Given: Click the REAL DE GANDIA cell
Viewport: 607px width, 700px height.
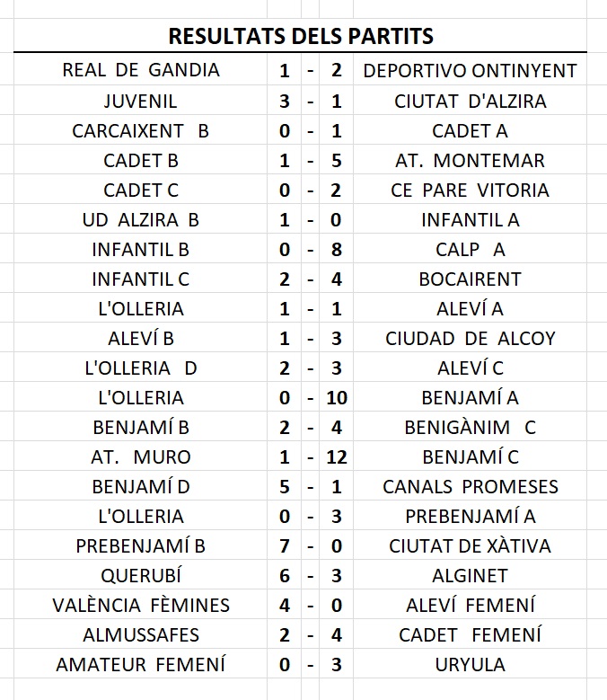Looking at the screenshot, I should [140, 70].
